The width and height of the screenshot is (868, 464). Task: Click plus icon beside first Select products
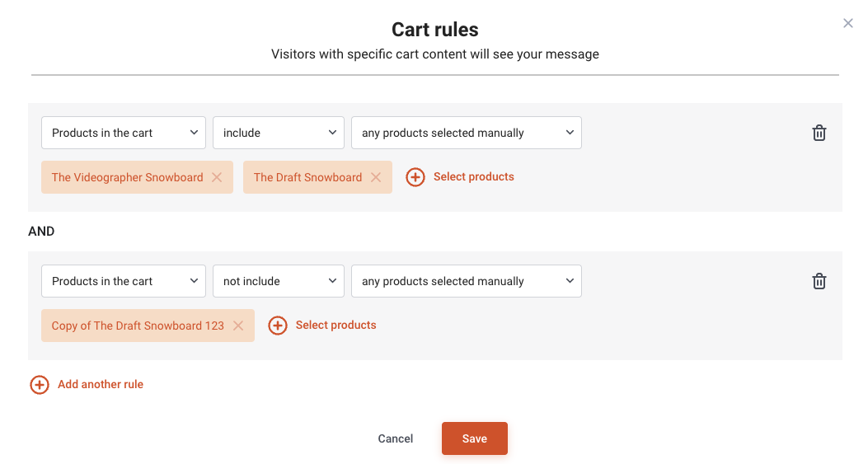click(415, 177)
